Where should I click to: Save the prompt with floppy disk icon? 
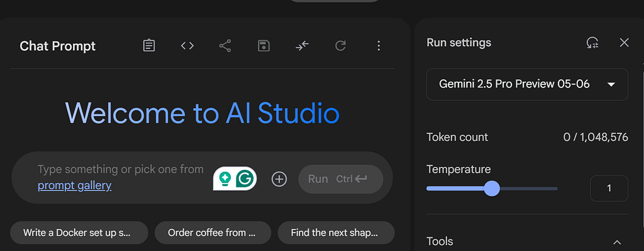(x=264, y=45)
